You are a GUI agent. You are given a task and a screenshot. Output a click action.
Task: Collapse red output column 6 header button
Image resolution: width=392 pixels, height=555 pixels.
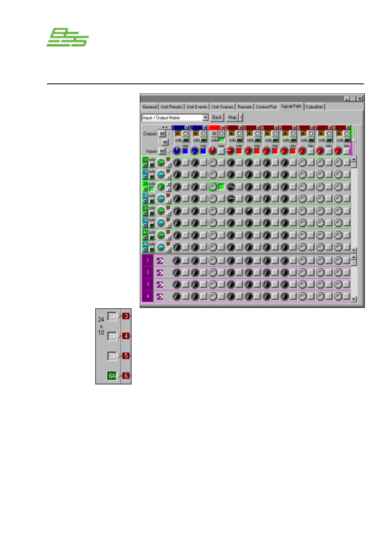312,127
